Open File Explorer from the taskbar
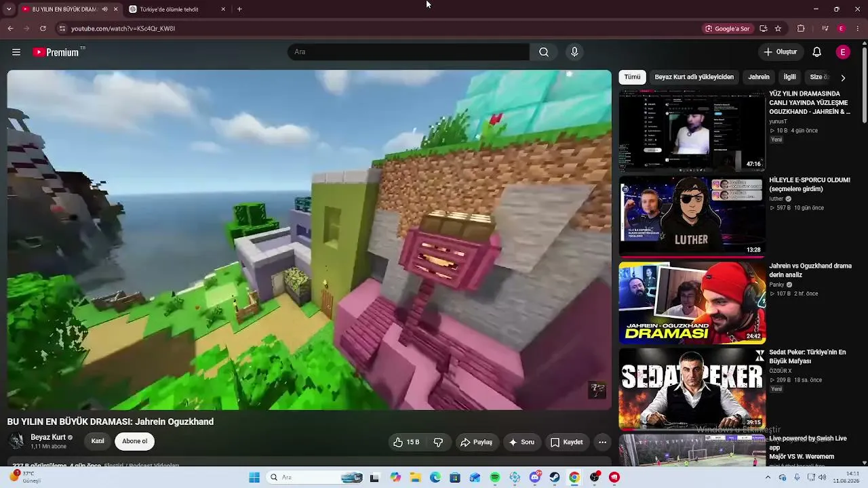Image resolution: width=868 pixels, height=488 pixels. click(415, 477)
